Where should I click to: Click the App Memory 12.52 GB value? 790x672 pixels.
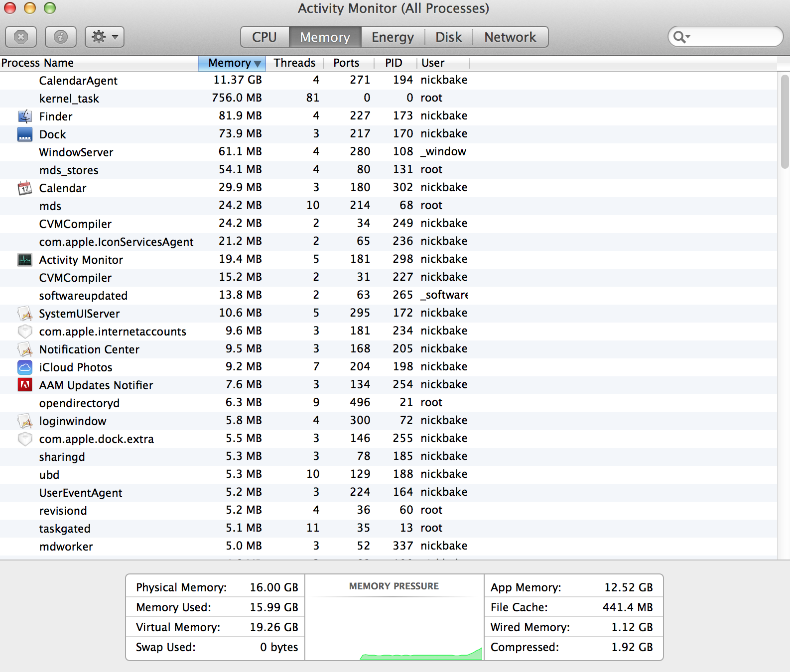pos(629,587)
